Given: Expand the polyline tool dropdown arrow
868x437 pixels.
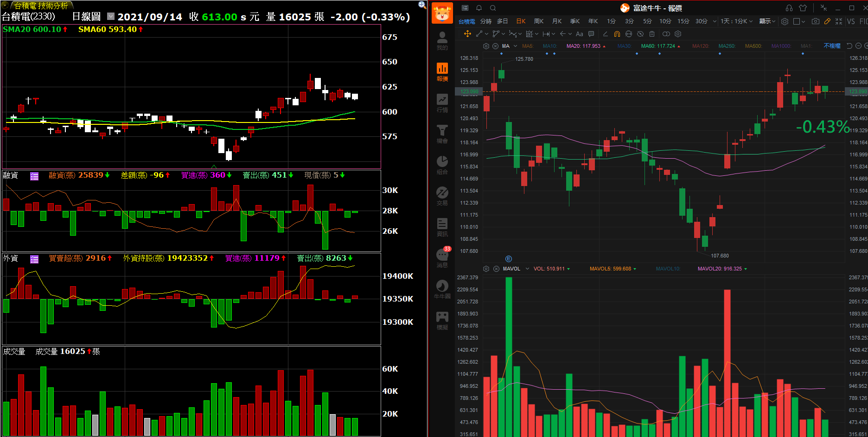Looking at the screenshot, I should point(503,34).
